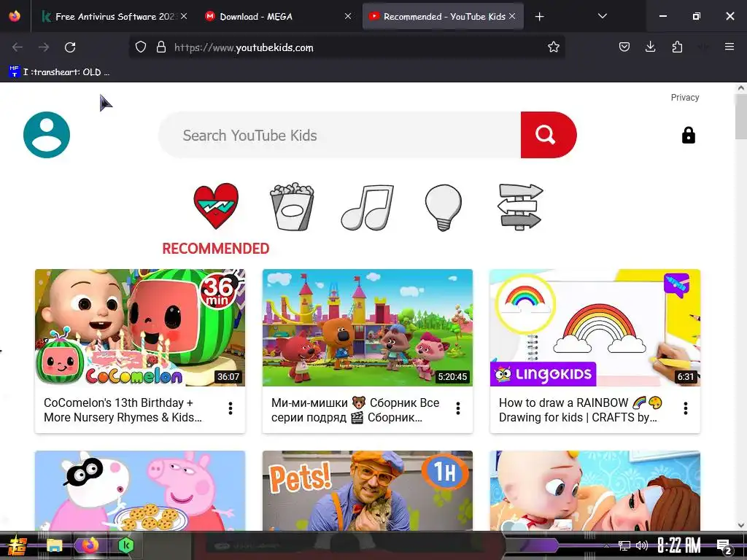747x560 pixels.
Task: Play the Ми-ми-мишки cartoon thumbnail
Action: [368, 327]
